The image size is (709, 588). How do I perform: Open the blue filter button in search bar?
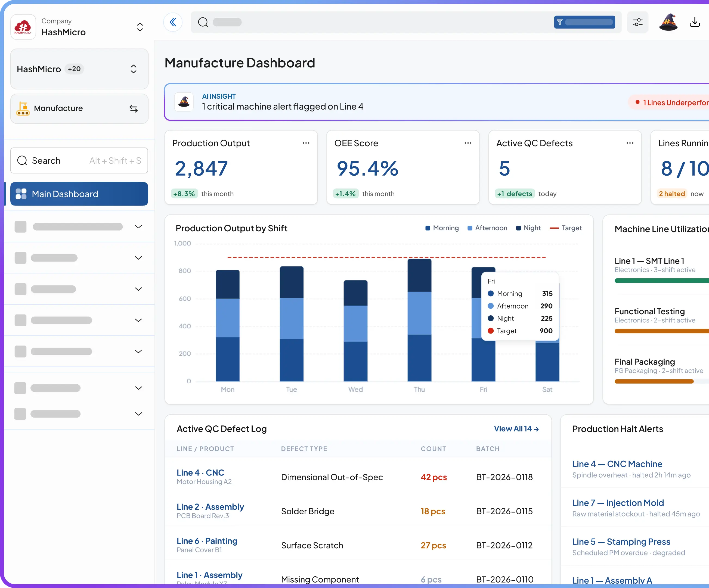click(584, 22)
